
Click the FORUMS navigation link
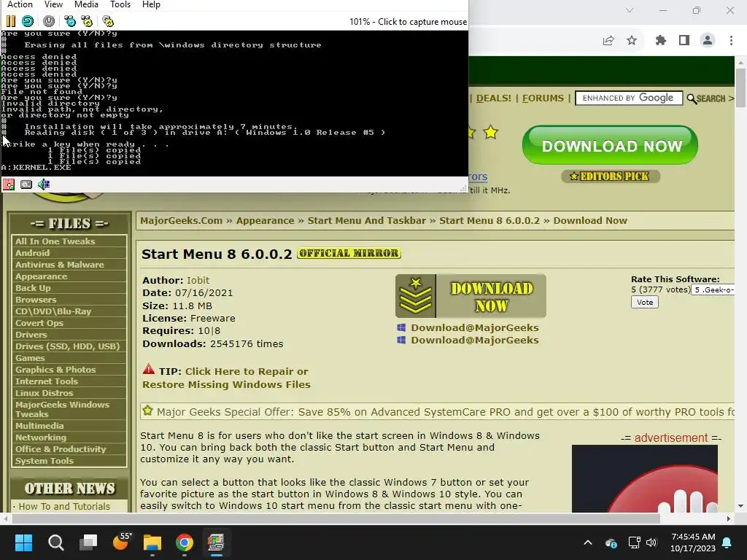pyautogui.click(x=543, y=98)
